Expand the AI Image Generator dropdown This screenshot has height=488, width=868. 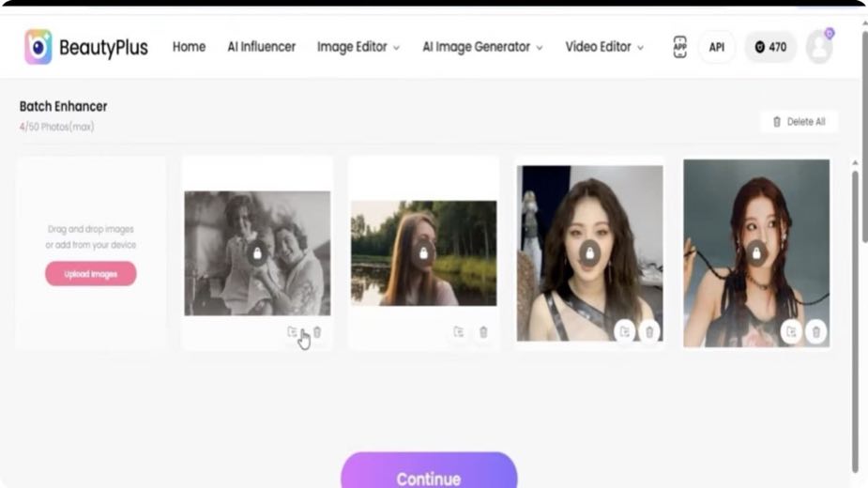click(x=482, y=47)
